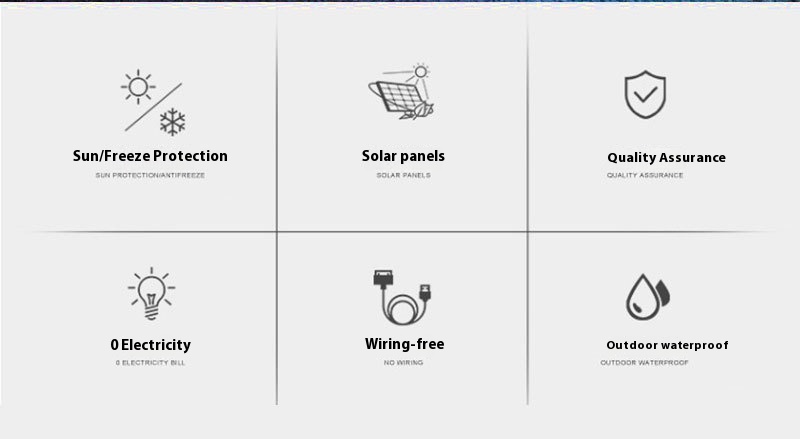Image resolution: width=800 pixels, height=439 pixels.
Task: Select the 0 Electricity heading
Action: click(x=151, y=345)
